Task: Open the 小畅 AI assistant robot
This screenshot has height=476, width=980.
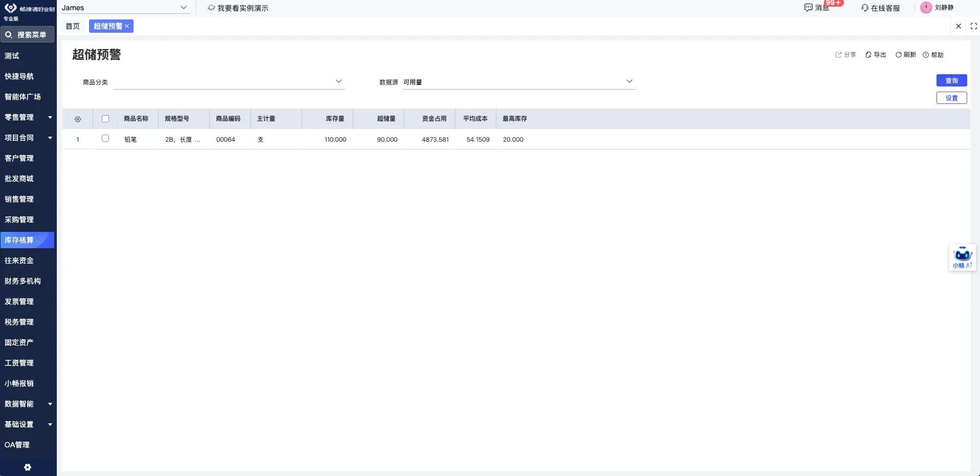Action: click(962, 257)
